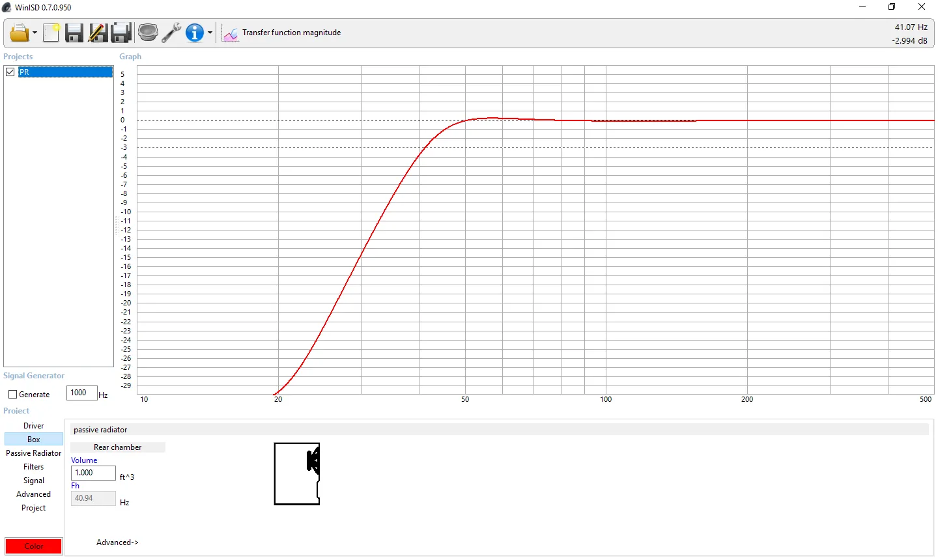Open the options wrench icon
The width and height of the screenshot is (938, 560).
tap(171, 33)
